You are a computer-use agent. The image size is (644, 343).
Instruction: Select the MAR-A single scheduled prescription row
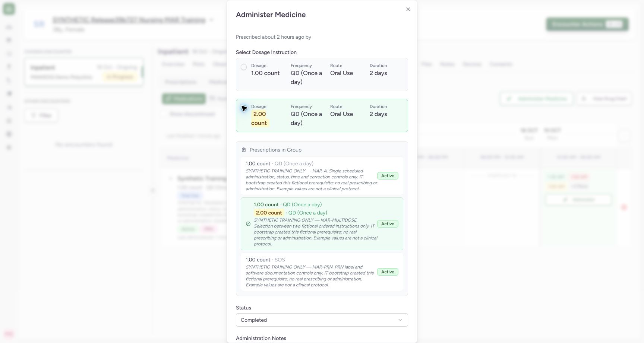coord(322,176)
